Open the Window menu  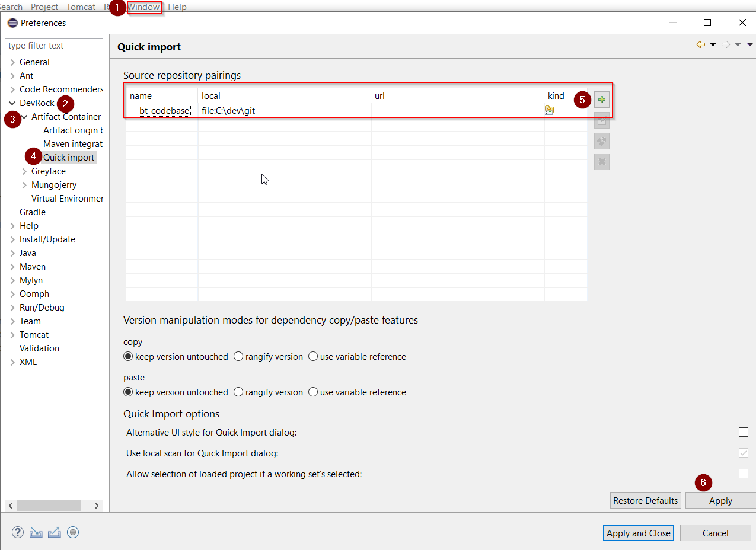pyautogui.click(x=144, y=7)
